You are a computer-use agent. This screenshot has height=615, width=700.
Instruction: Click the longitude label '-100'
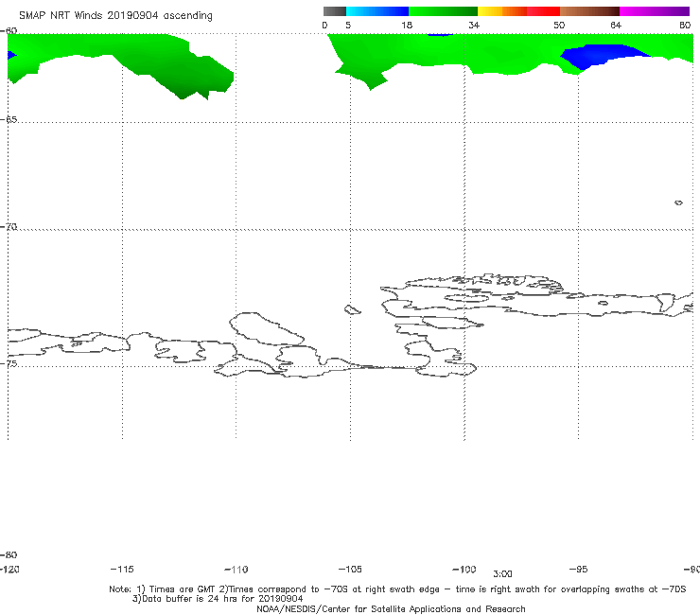464,569
